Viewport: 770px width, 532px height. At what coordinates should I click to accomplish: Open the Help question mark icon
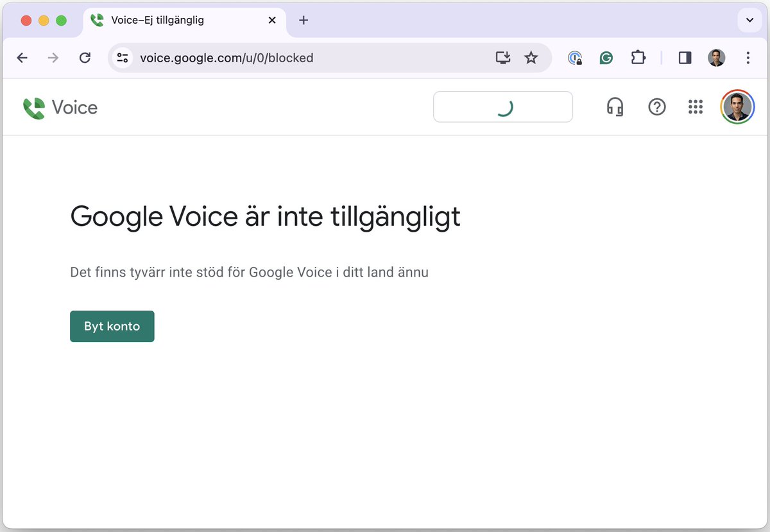tap(657, 107)
